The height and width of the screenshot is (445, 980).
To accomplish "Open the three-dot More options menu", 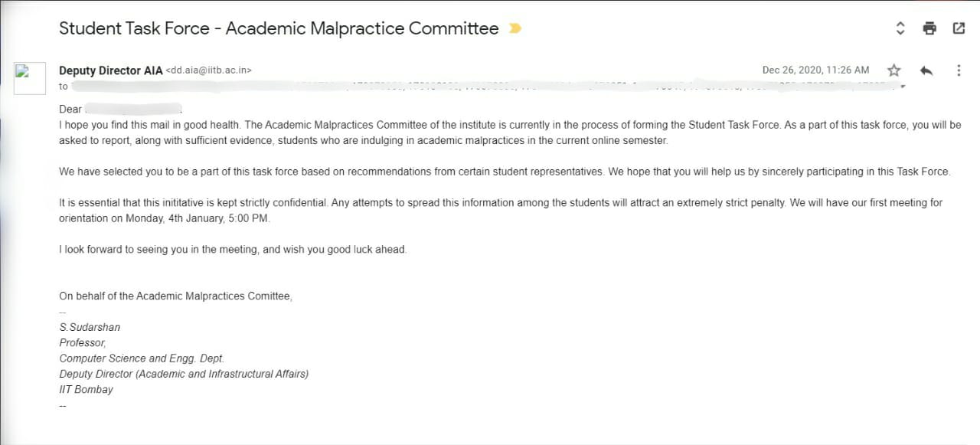I will click(x=959, y=70).
